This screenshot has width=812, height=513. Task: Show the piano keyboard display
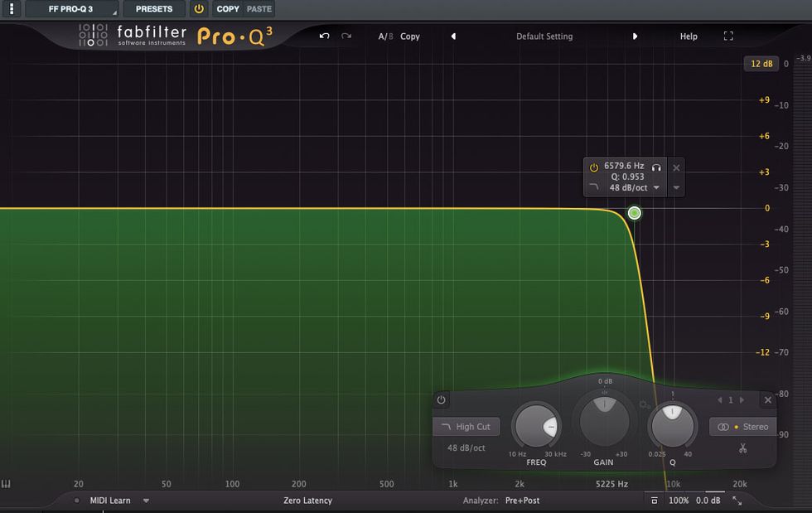(x=6, y=484)
